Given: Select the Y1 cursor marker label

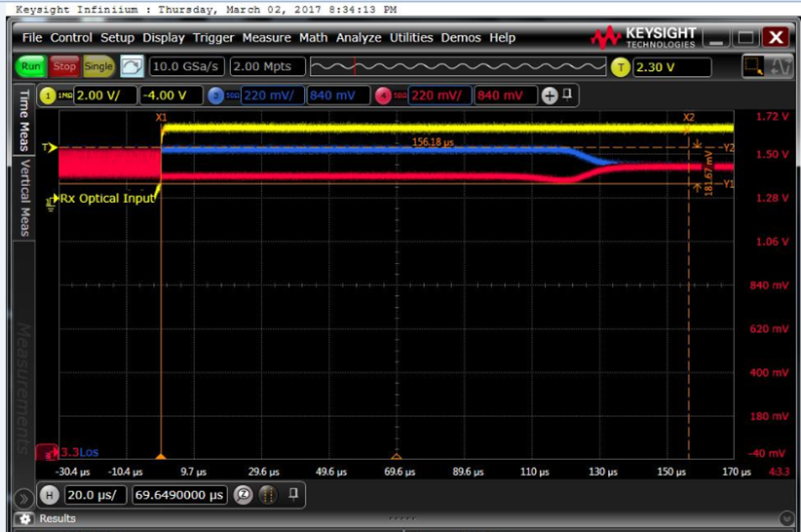Looking at the screenshot, I should point(729,184).
